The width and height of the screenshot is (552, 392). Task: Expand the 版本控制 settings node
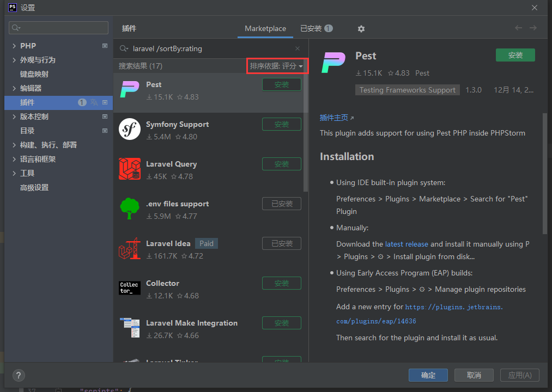14,117
